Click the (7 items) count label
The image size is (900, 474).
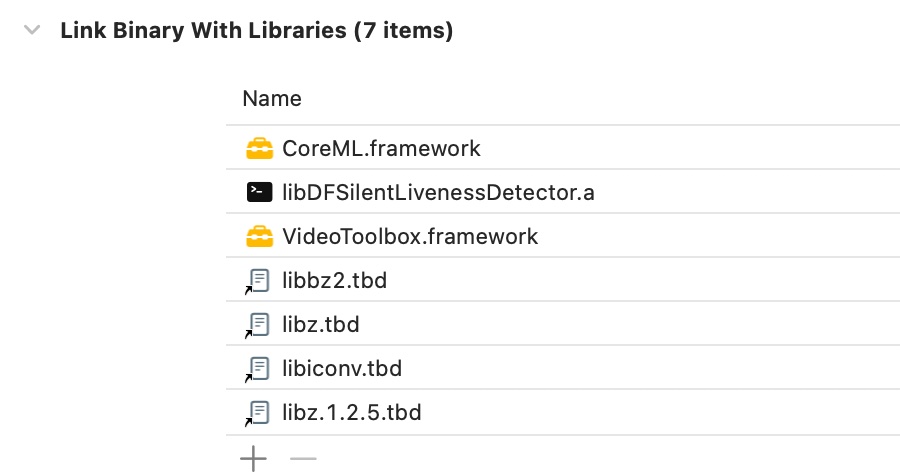(x=403, y=31)
